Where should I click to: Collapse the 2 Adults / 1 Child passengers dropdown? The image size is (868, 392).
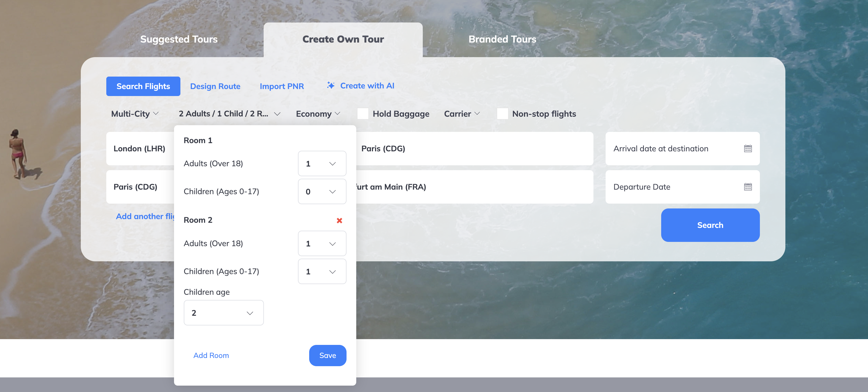pyautogui.click(x=230, y=114)
